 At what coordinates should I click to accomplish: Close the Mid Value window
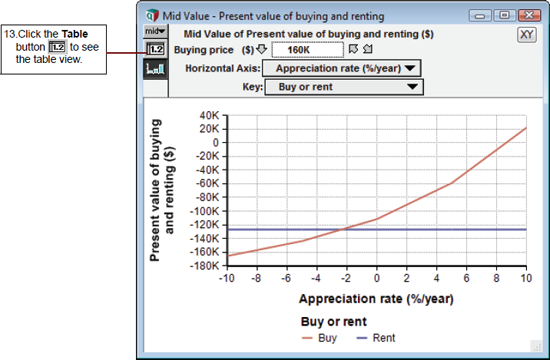point(529,15)
